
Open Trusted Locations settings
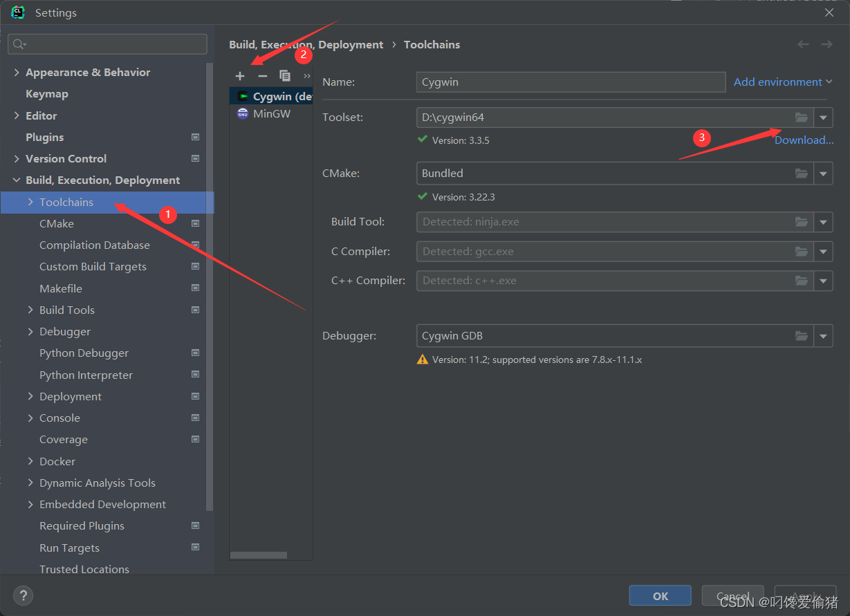point(84,569)
